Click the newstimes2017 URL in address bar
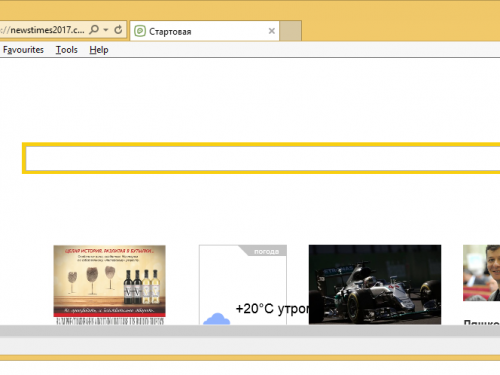This screenshot has height=375, width=500. [x=42, y=30]
